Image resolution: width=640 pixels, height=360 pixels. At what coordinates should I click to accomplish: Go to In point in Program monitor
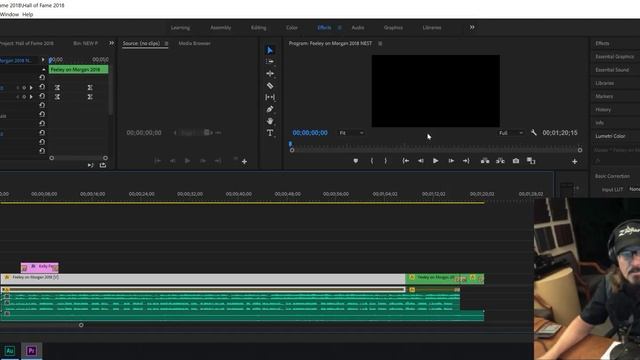(405, 161)
